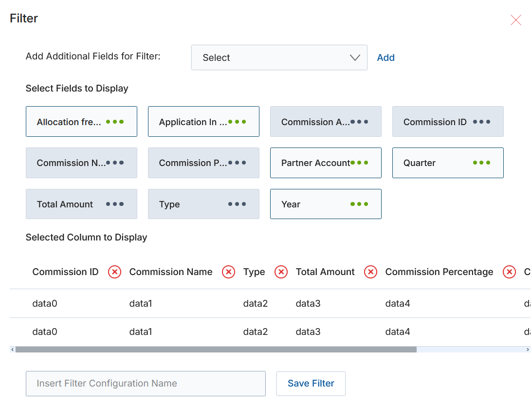The height and width of the screenshot is (406, 532).
Task: Click the Add link
Action: [386, 57]
